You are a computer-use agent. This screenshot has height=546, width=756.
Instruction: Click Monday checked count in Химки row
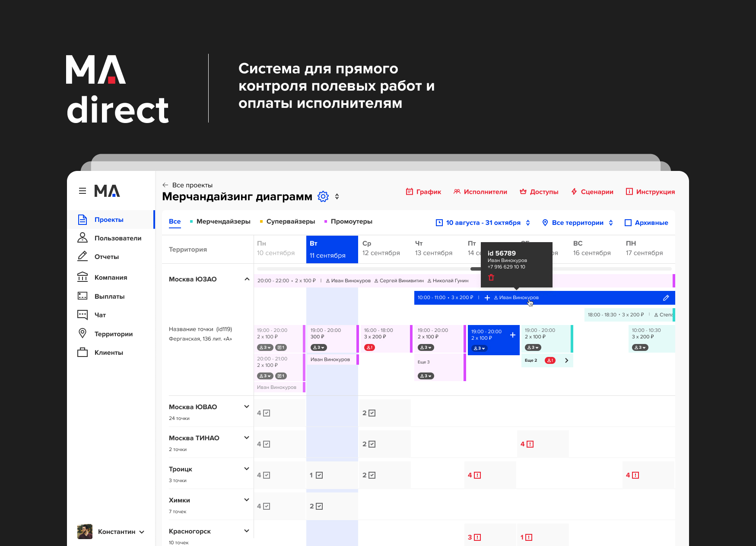264,506
